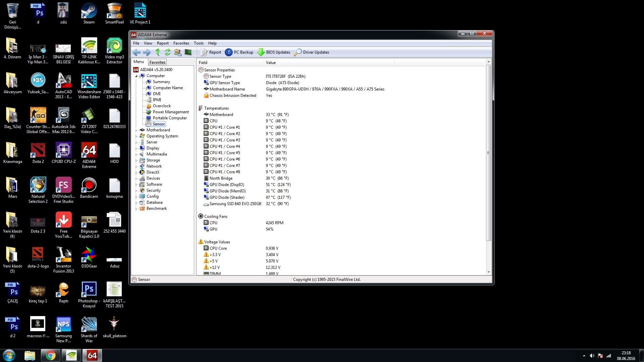Click the scroll down arrow in sensor list
This screenshot has width=644, height=362.
(x=488, y=272)
